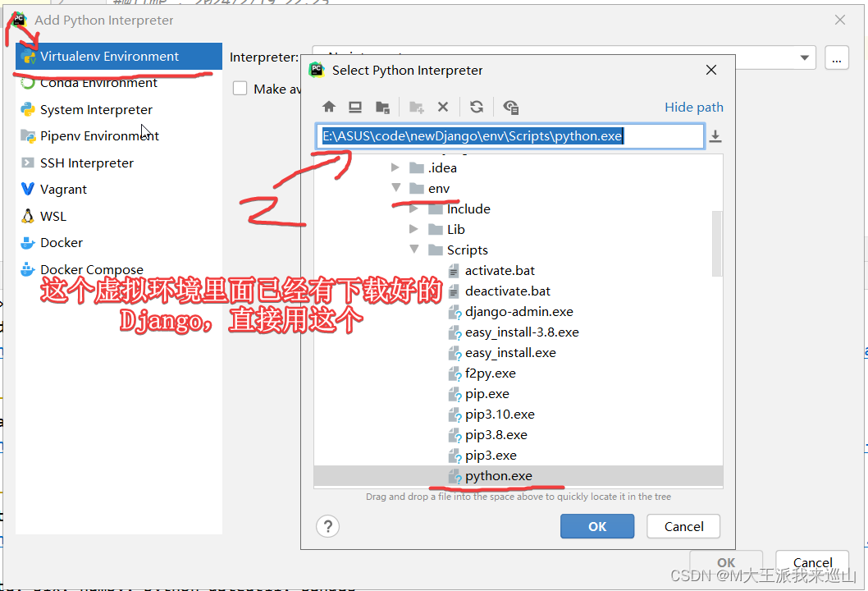Click the Desktop directory toolbar icon

coord(355,107)
